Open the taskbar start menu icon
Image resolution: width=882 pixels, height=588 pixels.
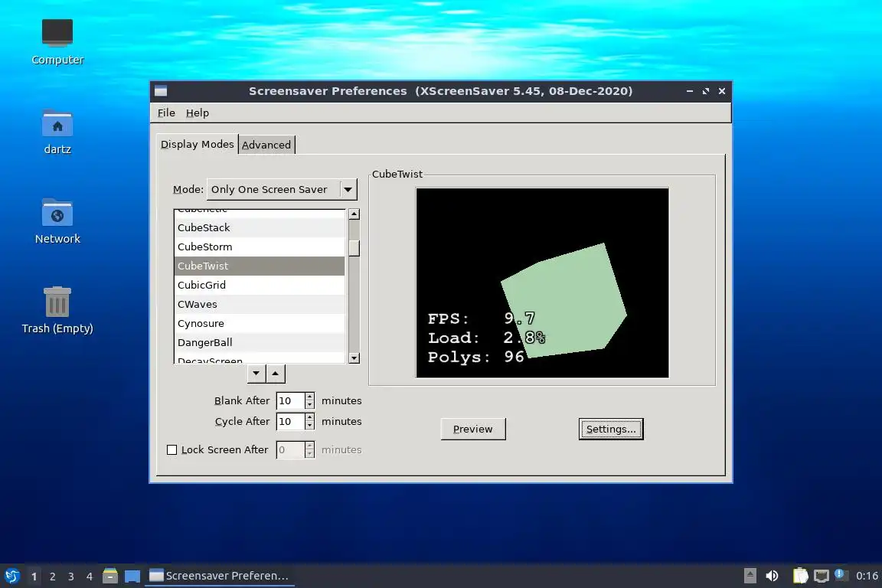click(x=12, y=576)
